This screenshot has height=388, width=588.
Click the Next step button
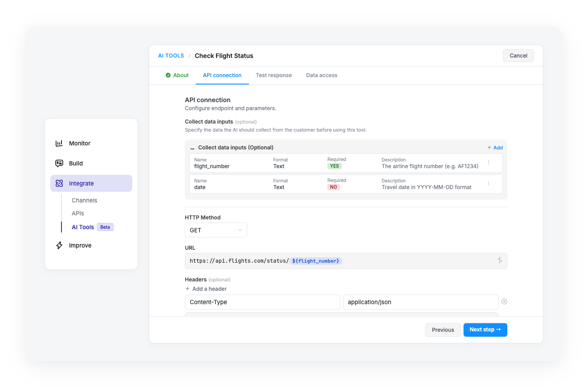(x=485, y=330)
